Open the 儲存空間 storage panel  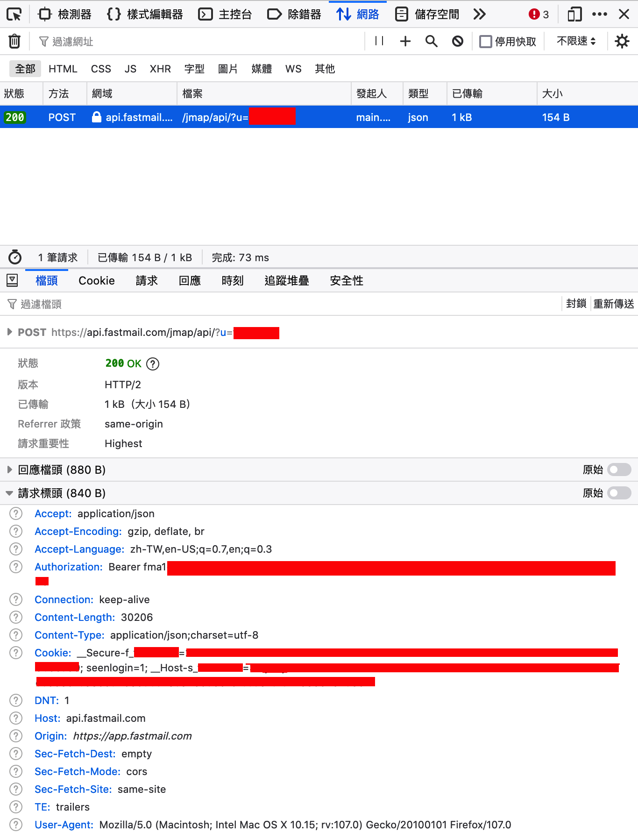pos(427,14)
